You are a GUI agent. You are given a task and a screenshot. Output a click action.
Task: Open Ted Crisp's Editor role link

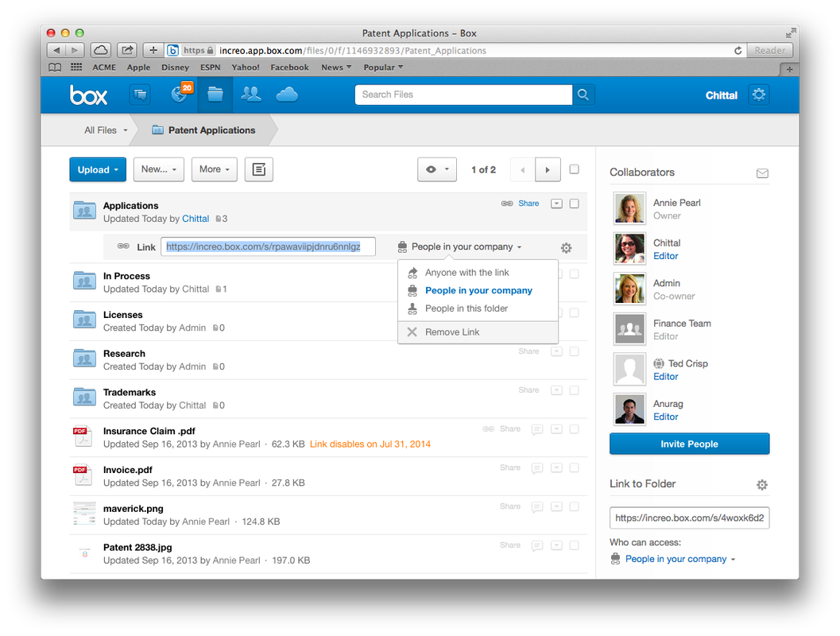[x=665, y=377]
